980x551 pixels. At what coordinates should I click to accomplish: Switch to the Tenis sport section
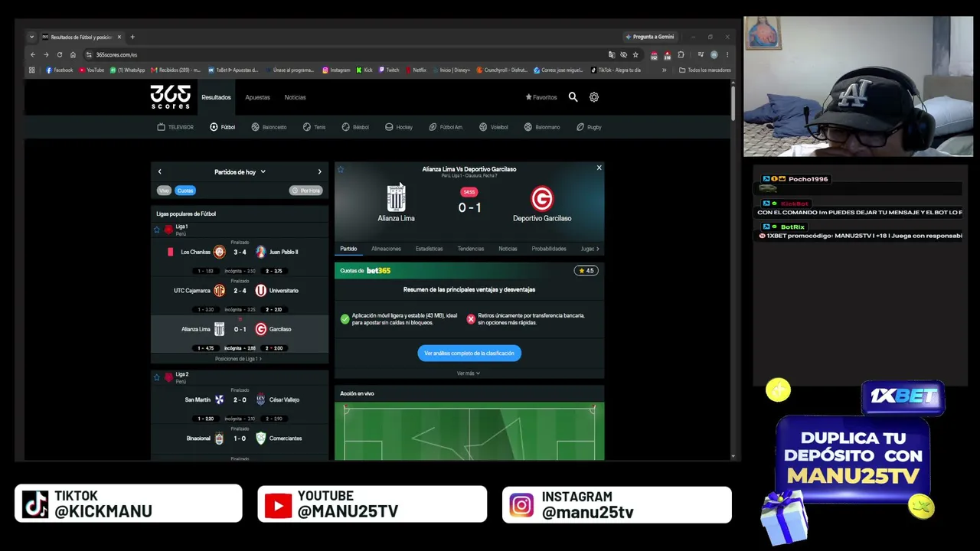coord(315,127)
